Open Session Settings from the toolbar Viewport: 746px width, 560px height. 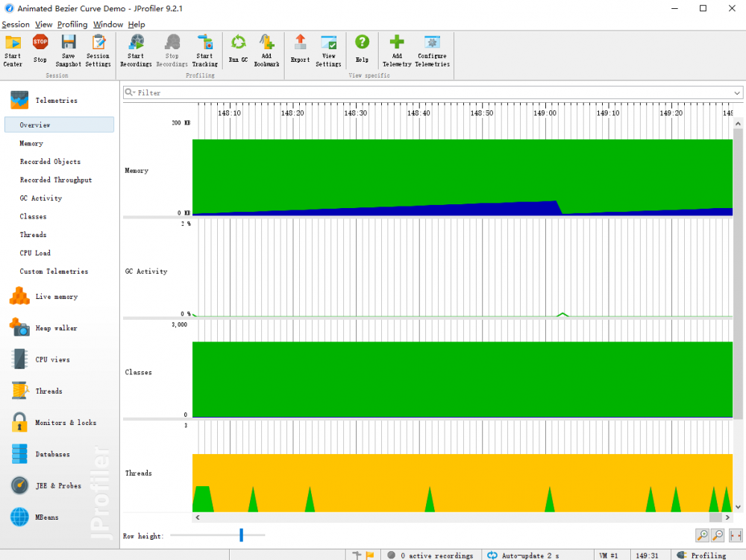(98, 49)
